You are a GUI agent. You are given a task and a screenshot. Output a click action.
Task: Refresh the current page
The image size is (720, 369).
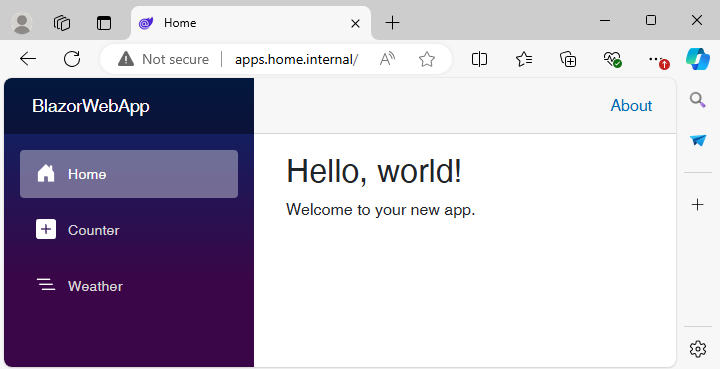pyautogui.click(x=72, y=59)
